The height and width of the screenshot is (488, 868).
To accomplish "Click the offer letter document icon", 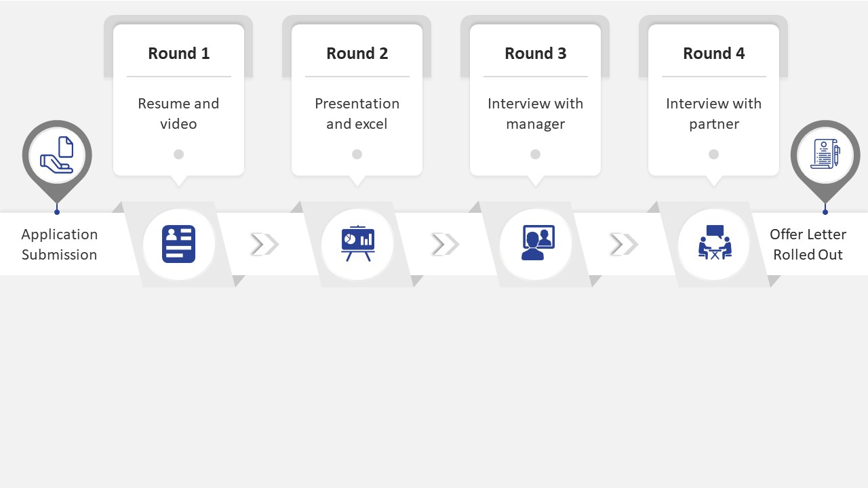I will point(825,155).
